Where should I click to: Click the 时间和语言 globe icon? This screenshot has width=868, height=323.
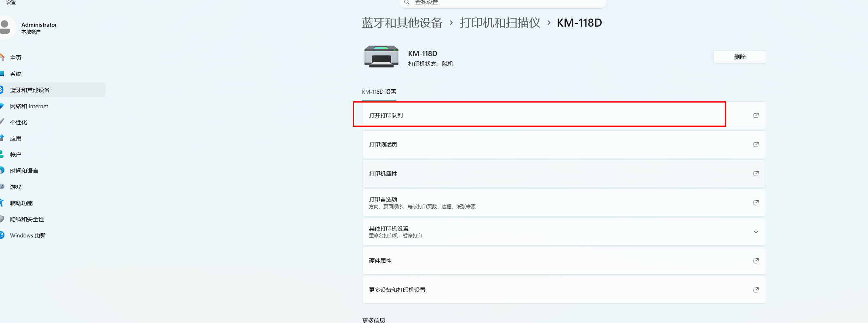(x=2, y=170)
